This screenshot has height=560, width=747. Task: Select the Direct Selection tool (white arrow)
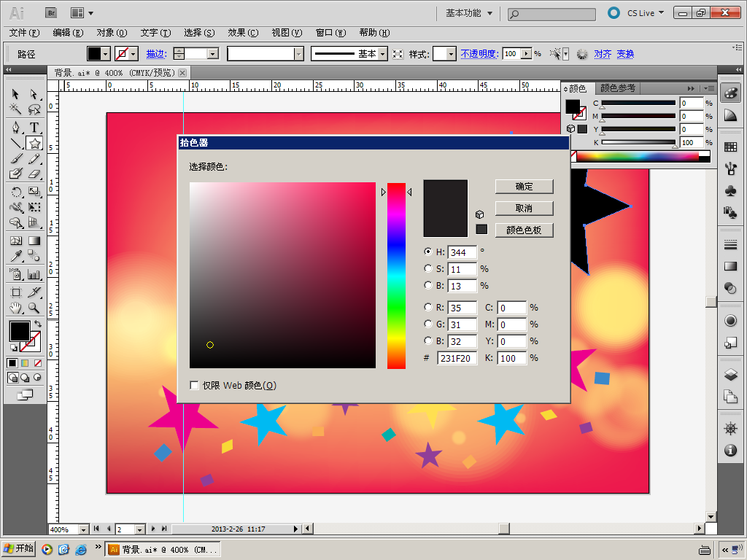pos(34,94)
